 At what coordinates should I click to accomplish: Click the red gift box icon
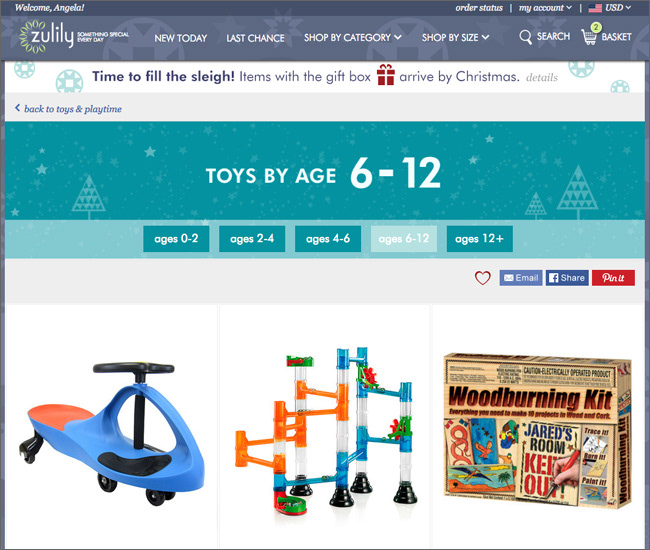click(x=386, y=75)
